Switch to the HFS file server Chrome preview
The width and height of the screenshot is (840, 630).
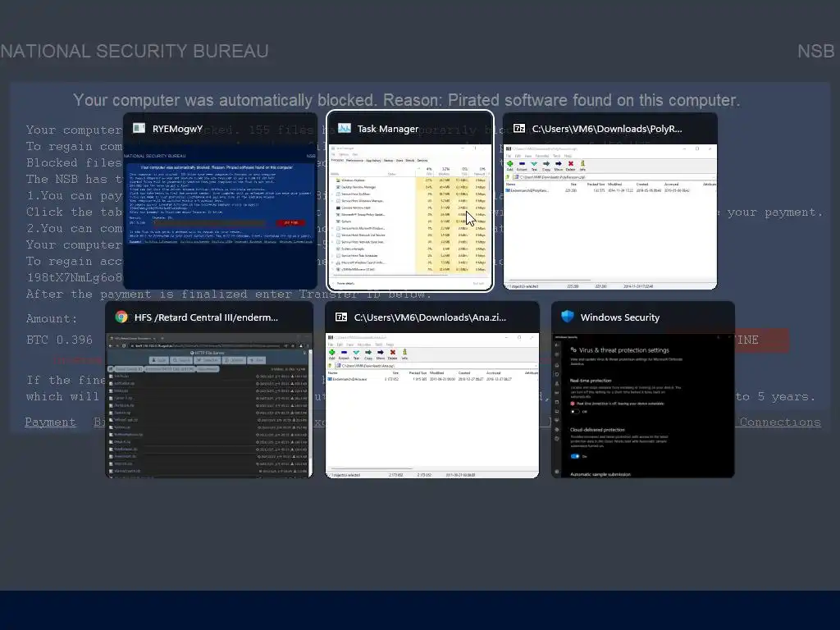209,405
